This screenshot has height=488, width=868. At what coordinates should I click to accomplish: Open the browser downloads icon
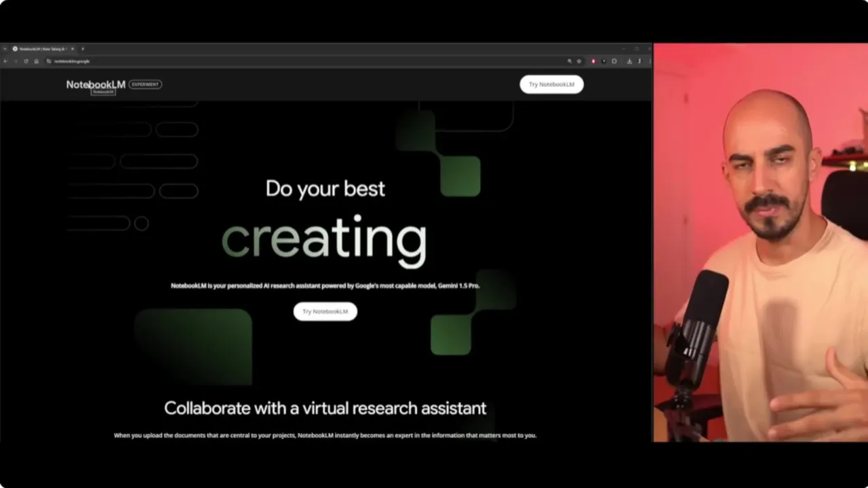tap(629, 61)
